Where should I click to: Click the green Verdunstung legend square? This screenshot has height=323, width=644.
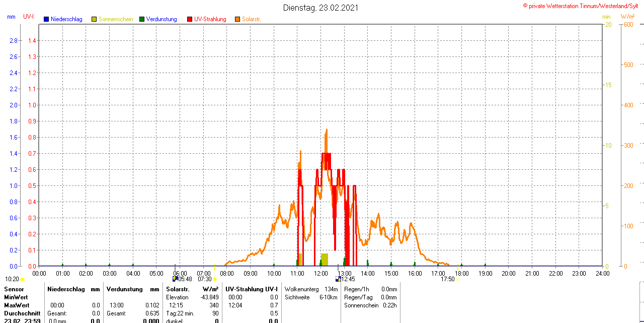pos(142,19)
